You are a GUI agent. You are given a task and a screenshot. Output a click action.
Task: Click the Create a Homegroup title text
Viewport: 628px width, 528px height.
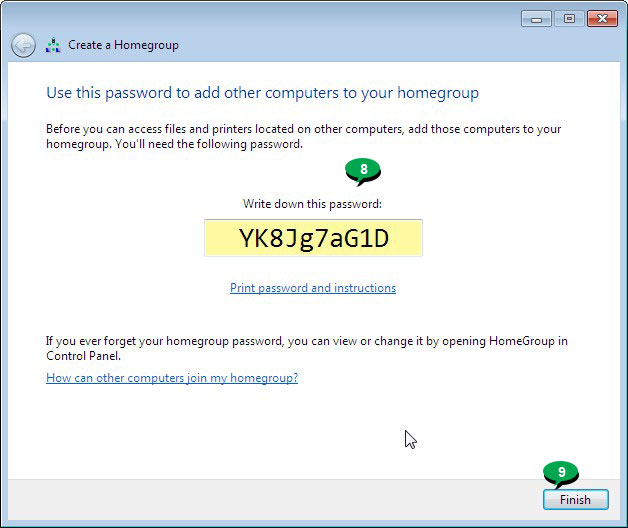tap(123, 45)
